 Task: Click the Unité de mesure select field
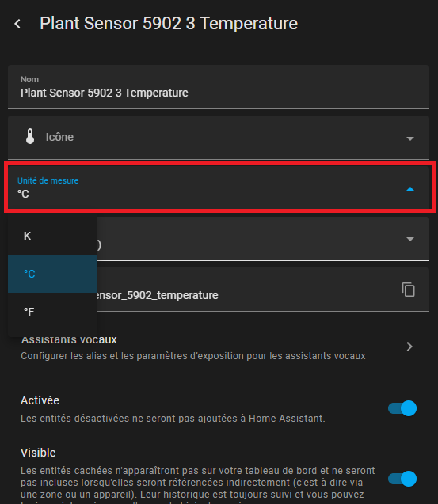click(x=219, y=187)
